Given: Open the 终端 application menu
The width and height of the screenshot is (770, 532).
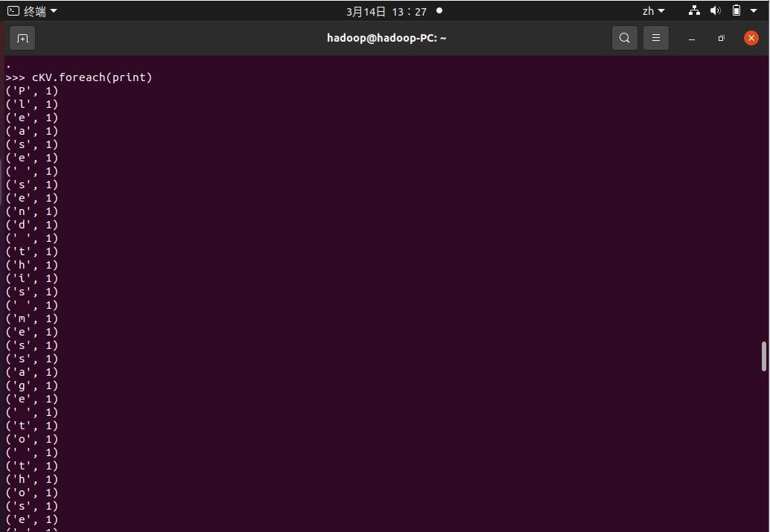Looking at the screenshot, I should click(x=33, y=11).
